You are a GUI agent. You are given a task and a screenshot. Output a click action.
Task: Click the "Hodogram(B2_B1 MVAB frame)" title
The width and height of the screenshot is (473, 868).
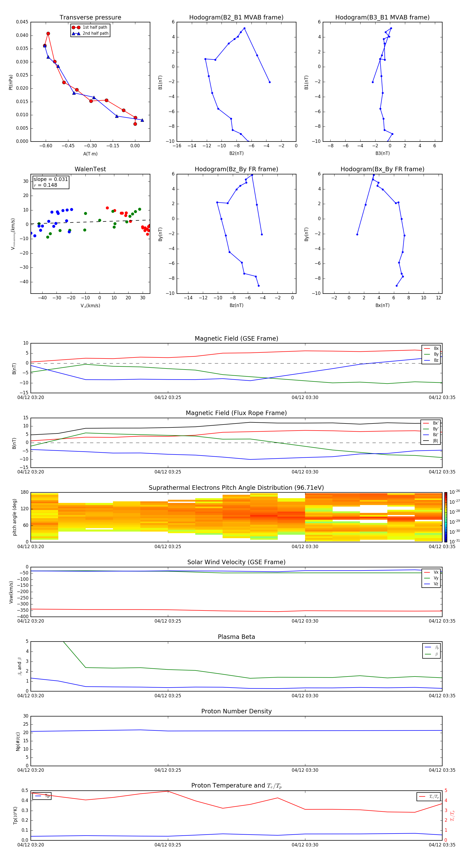pyautogui.click(x=236, y=18)
